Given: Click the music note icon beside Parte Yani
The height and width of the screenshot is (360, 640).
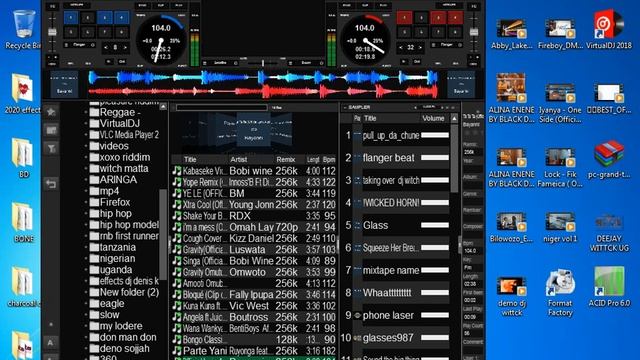Looking at the screenshot, I should coord(177,351).
